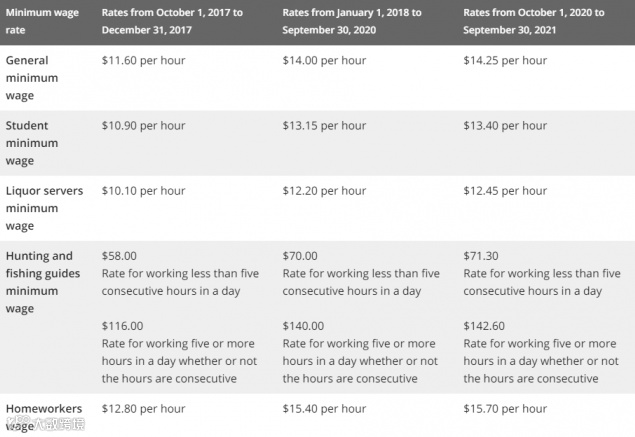The width and height of the screenshot is (635, 437).
Task: Select the January 1, 2018 rates header
Action: point(352,21)
